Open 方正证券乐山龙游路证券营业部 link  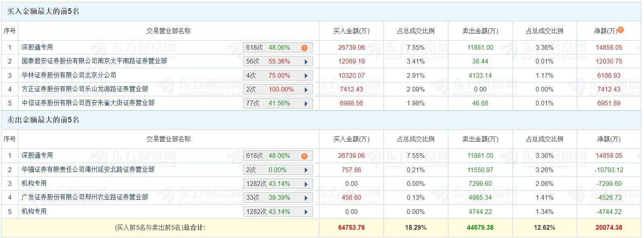coord(85,89)
